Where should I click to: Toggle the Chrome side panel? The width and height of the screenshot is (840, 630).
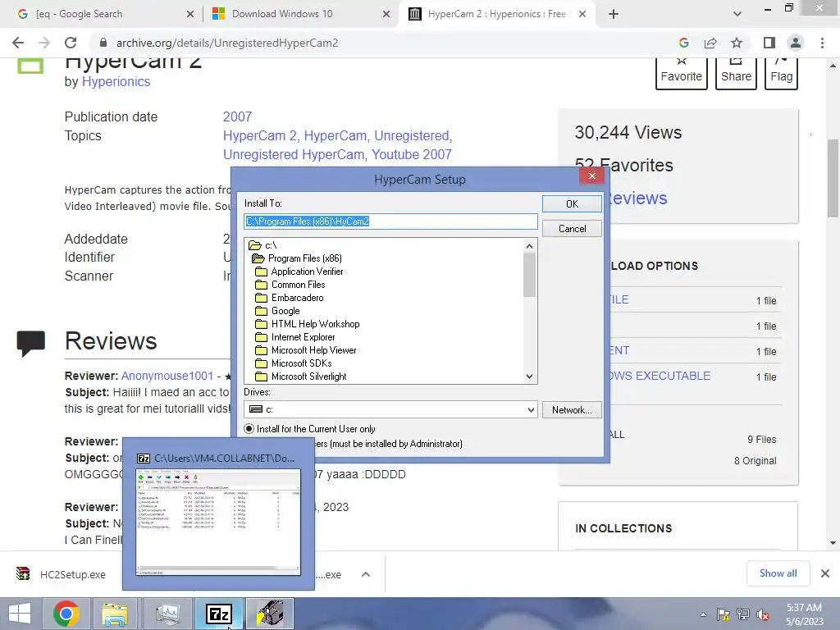tap(769, 43)
